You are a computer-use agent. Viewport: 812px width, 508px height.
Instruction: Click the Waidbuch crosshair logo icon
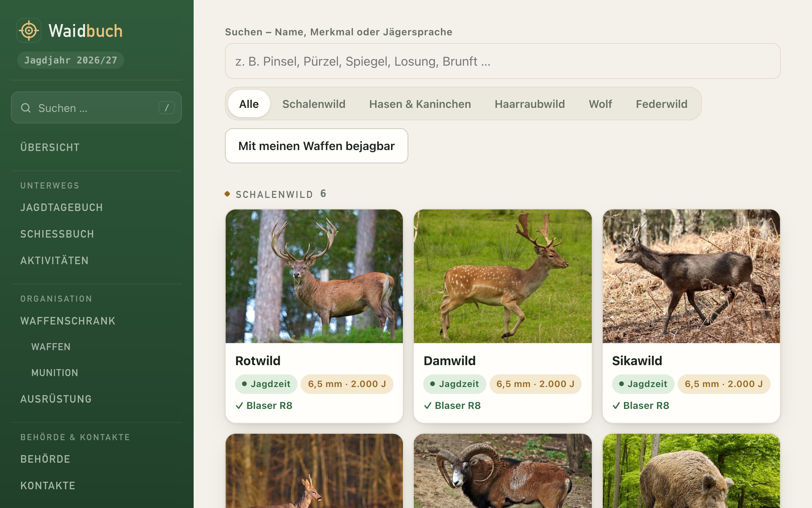tap(29, 31)
